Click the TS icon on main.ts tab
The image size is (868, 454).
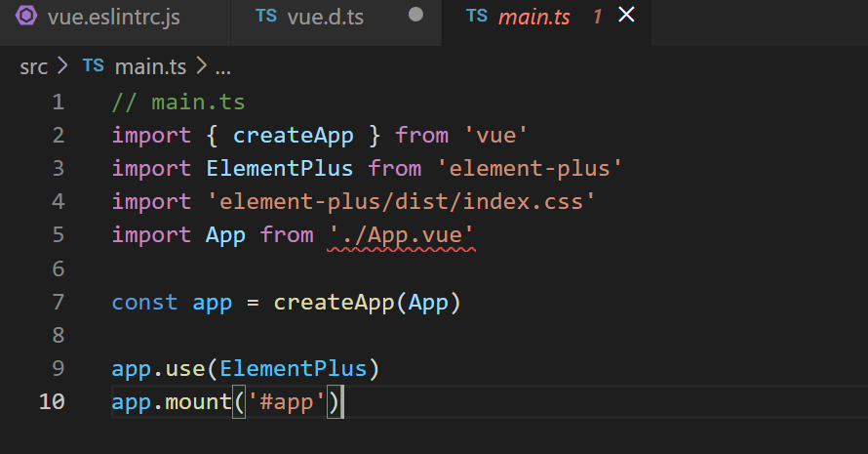tap(477, 16)
